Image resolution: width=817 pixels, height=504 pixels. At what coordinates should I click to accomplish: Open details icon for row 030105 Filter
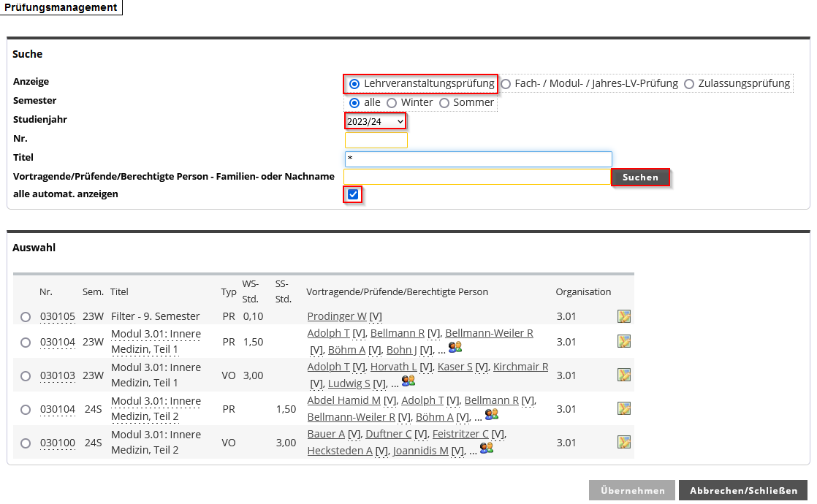[x=623, y=316]
